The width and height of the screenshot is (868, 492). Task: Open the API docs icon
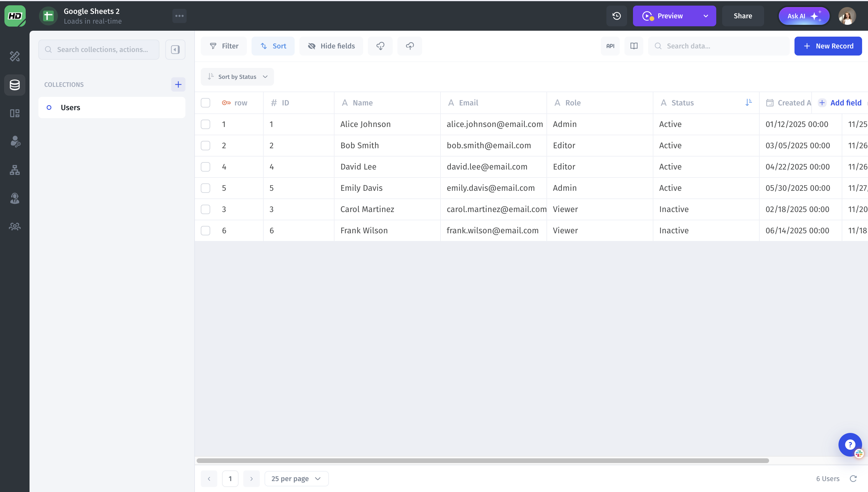coord(610,46)
